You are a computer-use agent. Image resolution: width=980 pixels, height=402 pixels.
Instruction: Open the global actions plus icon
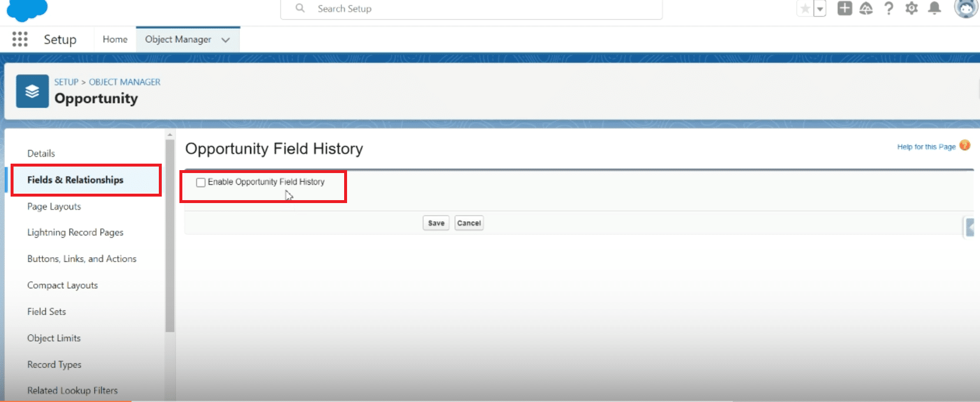click(845, 8)
